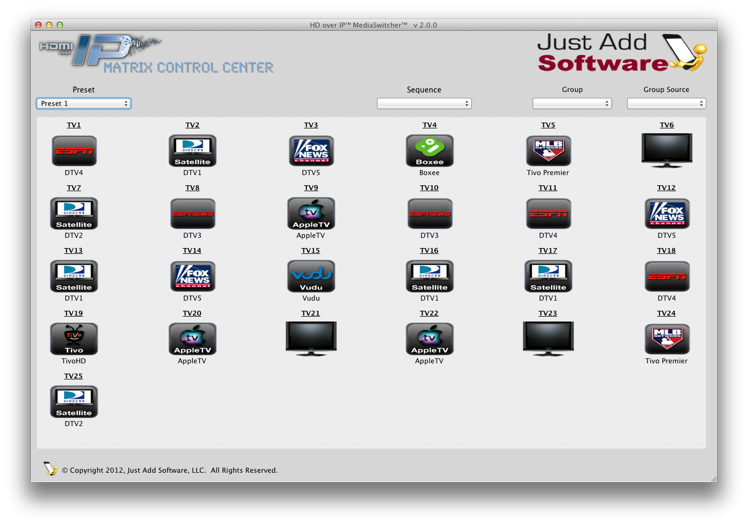Viewport: 748px width, 525px height.
Task: Select the AppleTV icon under TV9
Action: (x=311, y=213)
